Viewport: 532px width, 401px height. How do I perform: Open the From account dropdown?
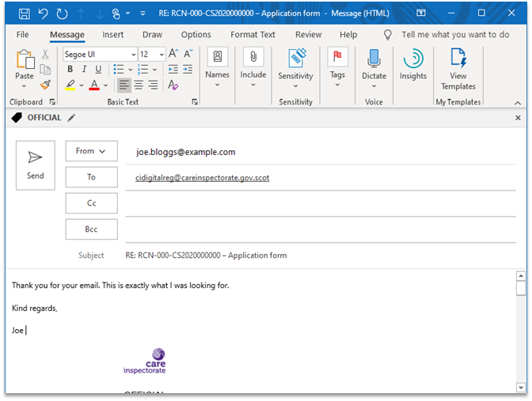(92, 151)
